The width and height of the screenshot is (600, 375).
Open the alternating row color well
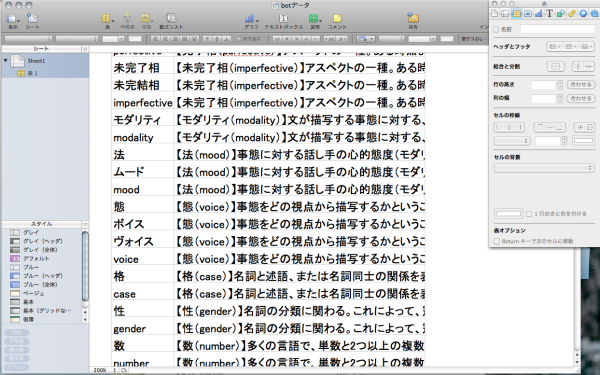508,214
